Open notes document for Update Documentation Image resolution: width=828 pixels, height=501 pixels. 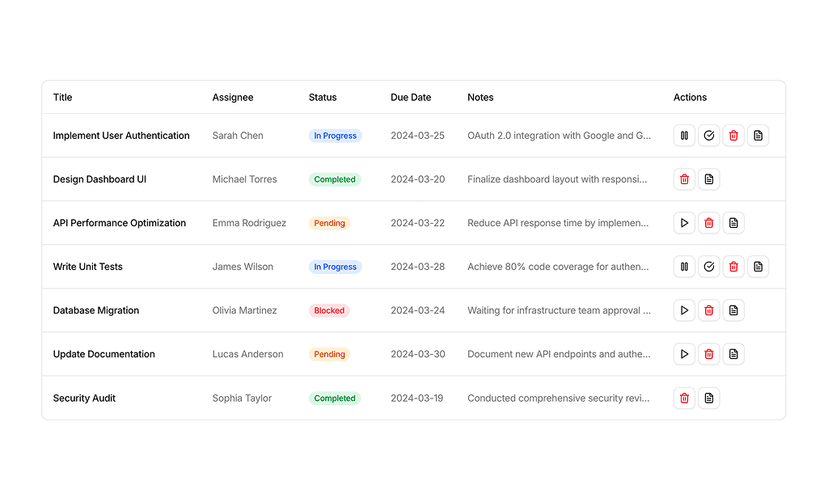coord(733,354)
